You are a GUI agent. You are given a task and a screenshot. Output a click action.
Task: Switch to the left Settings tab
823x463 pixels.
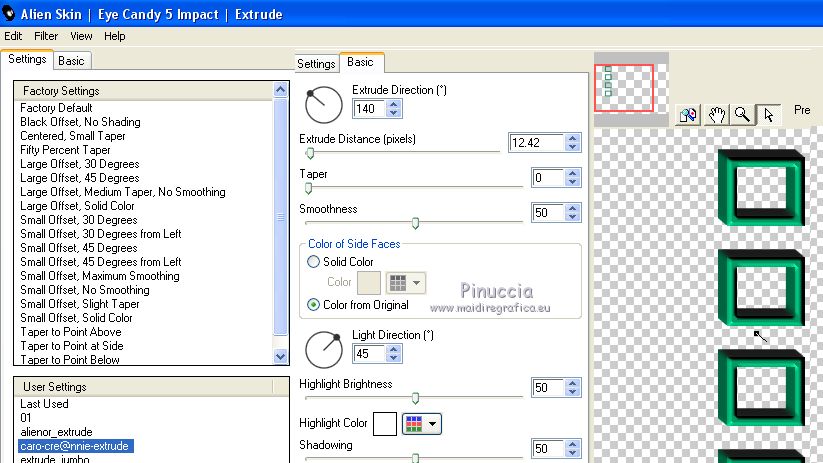tap(27, 59)
